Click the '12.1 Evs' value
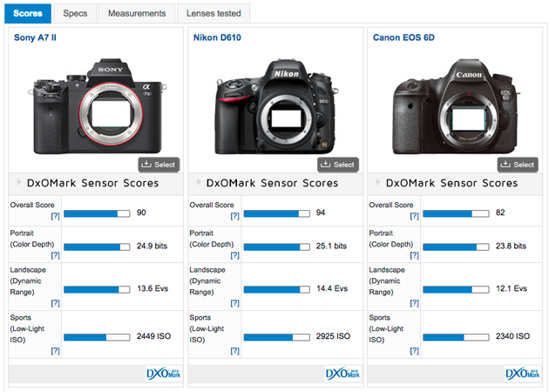The width and height of the screenshot is (549, 392). click(512, 288)
